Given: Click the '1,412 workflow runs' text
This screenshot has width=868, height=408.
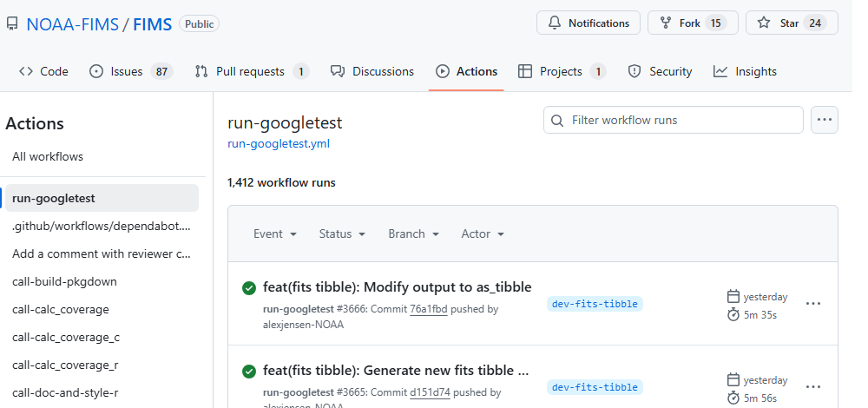Looking at the screenshot, I should (x=281, y=182).
